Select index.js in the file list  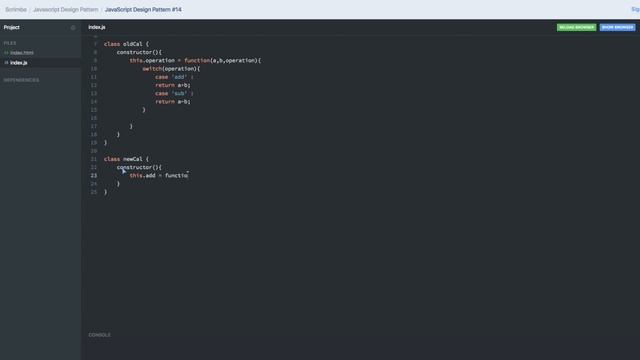coord(19,63)
